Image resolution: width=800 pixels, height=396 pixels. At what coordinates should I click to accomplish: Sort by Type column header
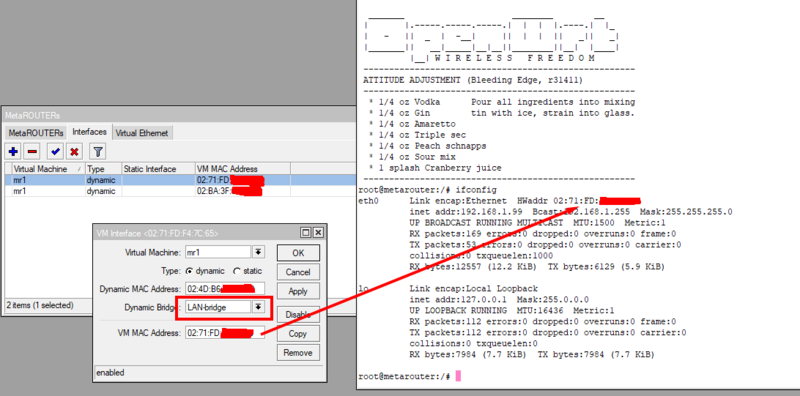pyautogui.click(x=104, y=169)
